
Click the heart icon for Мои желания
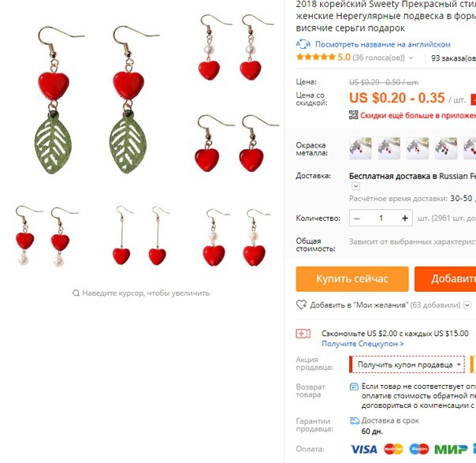[x=301, y=304]
